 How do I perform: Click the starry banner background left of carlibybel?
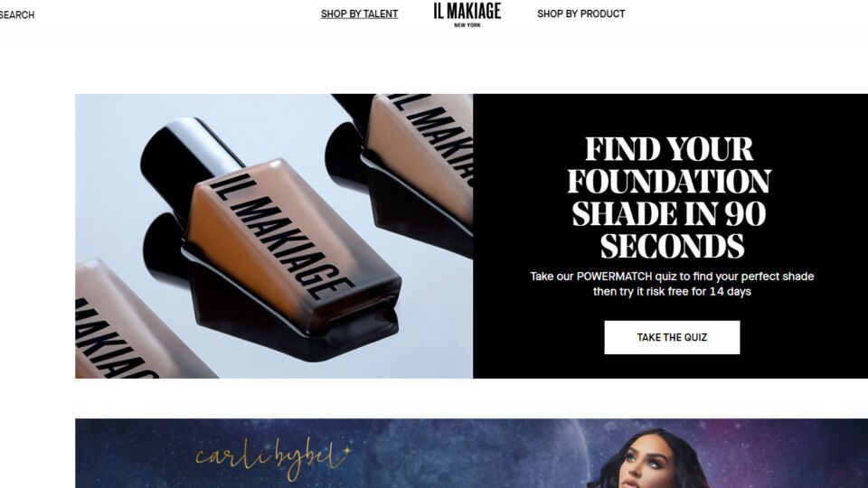[133, 454]
